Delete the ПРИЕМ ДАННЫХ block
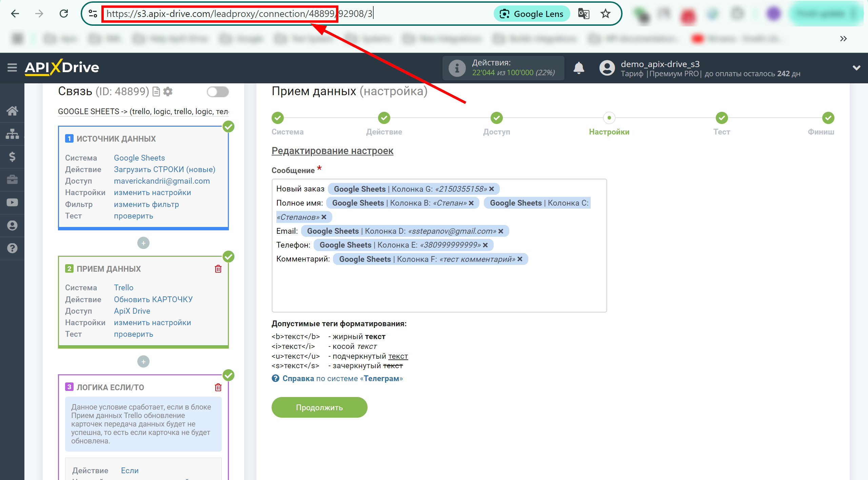This screenshot has width=868, height=480. 218,269
